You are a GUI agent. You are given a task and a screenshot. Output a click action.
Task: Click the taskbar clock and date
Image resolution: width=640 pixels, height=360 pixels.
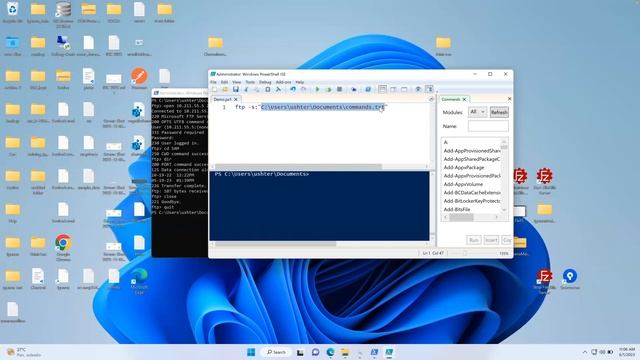627,352
